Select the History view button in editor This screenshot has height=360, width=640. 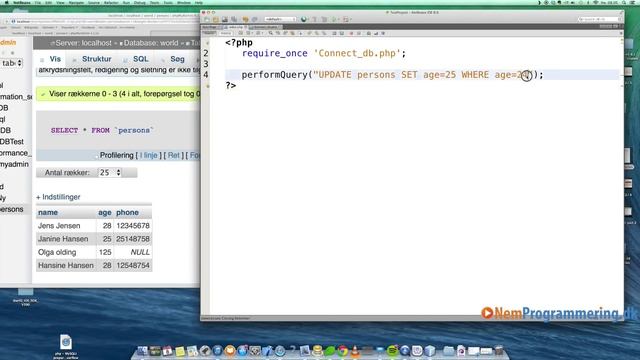(x=226, y=33)
